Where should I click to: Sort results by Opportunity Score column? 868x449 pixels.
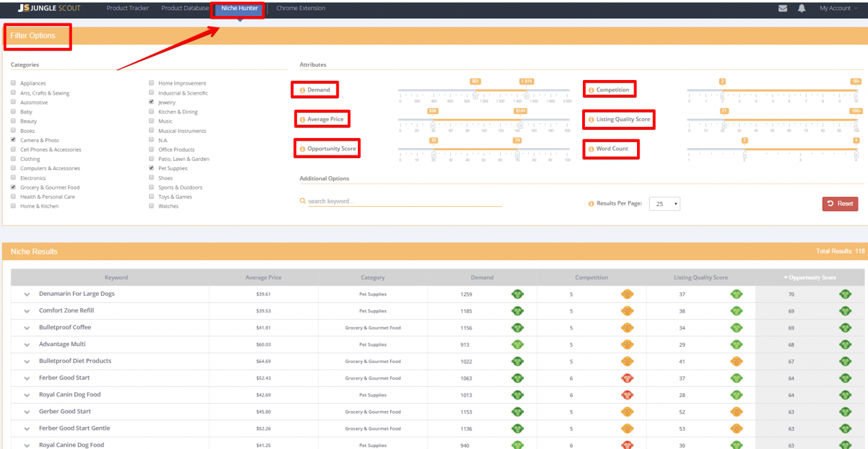[x=810, y=278]
